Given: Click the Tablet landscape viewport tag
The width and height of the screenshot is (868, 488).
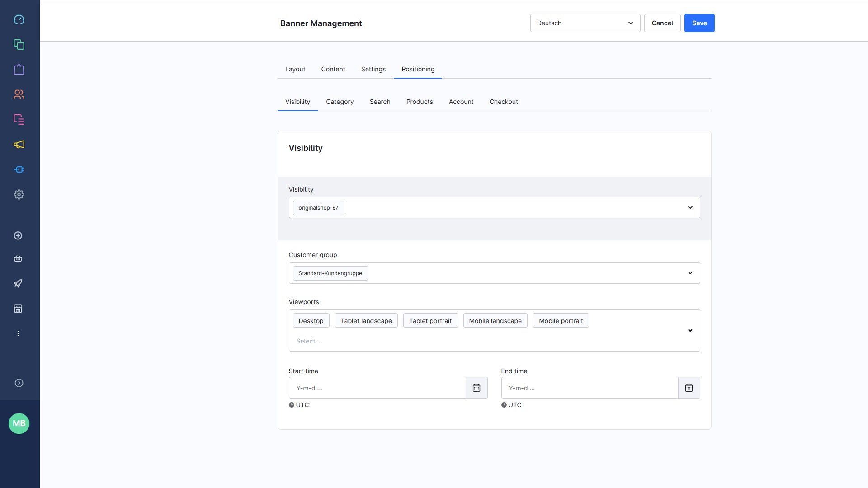Looking at the screenshot, I should tap(366, 321).
